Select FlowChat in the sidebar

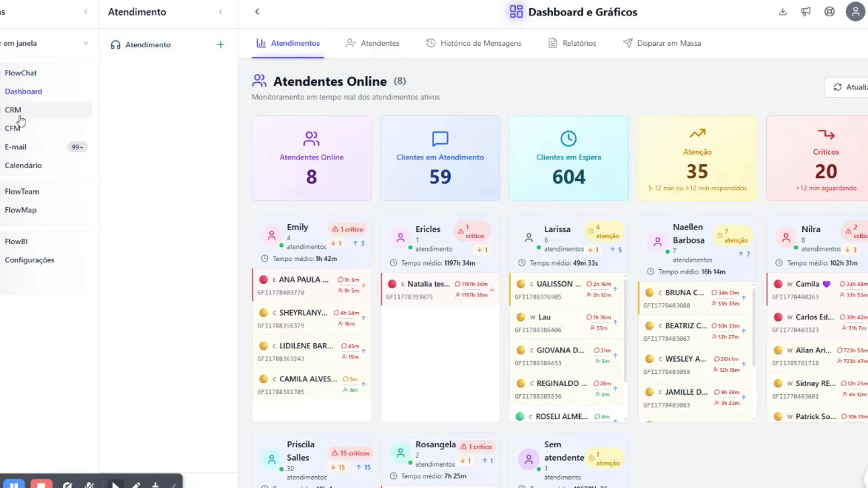[x=21, y=73]
